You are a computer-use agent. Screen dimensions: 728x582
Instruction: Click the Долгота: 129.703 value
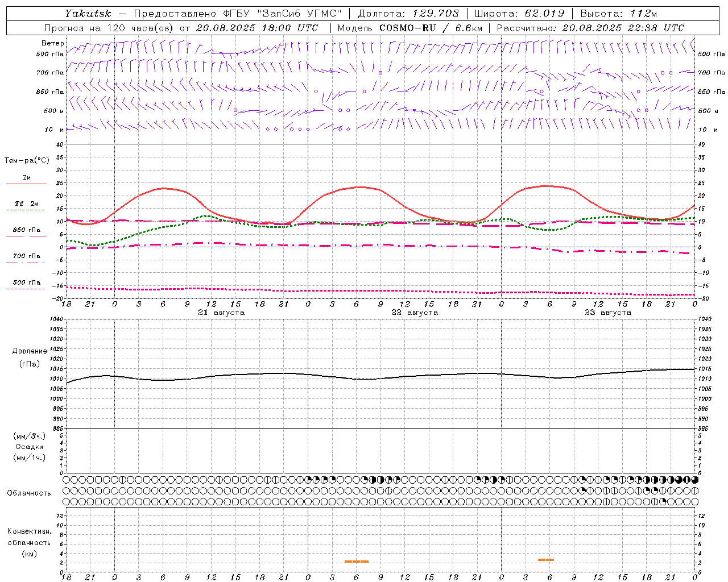click(408, 13)
